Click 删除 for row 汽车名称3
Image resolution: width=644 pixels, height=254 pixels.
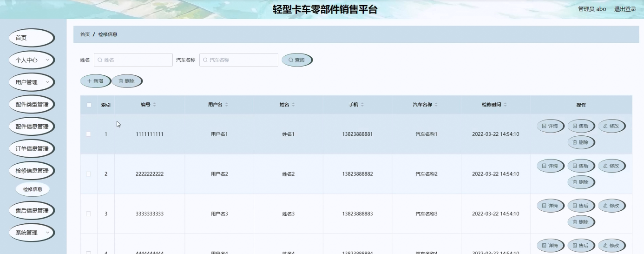(581, 222)
